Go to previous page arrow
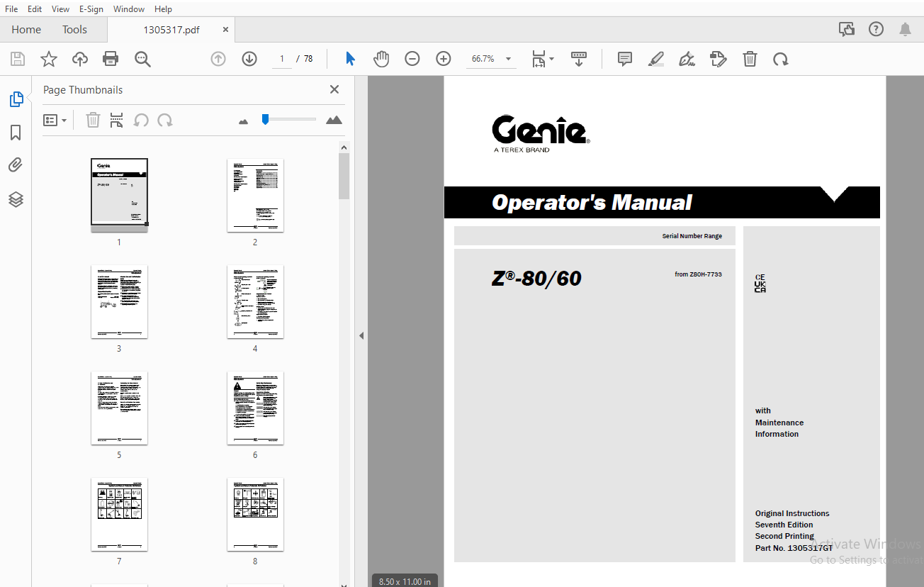Image resolution: width=924 pixels, height=587 pixels. pos(218,59)
